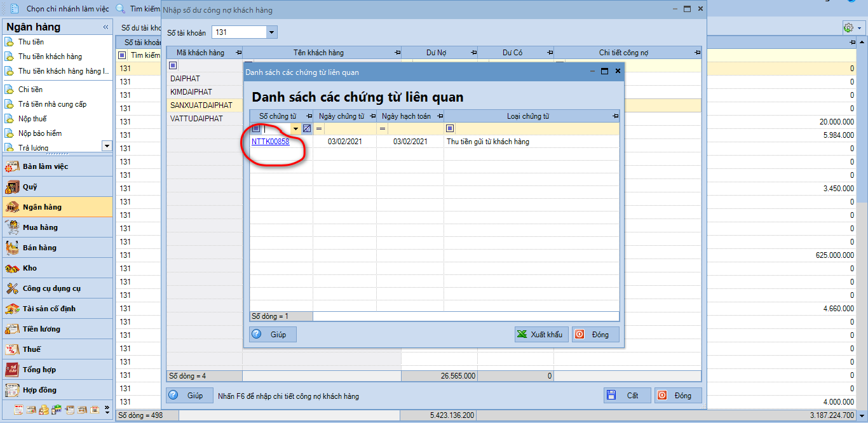Open voucher link NTTK00858

pos(270,142)
